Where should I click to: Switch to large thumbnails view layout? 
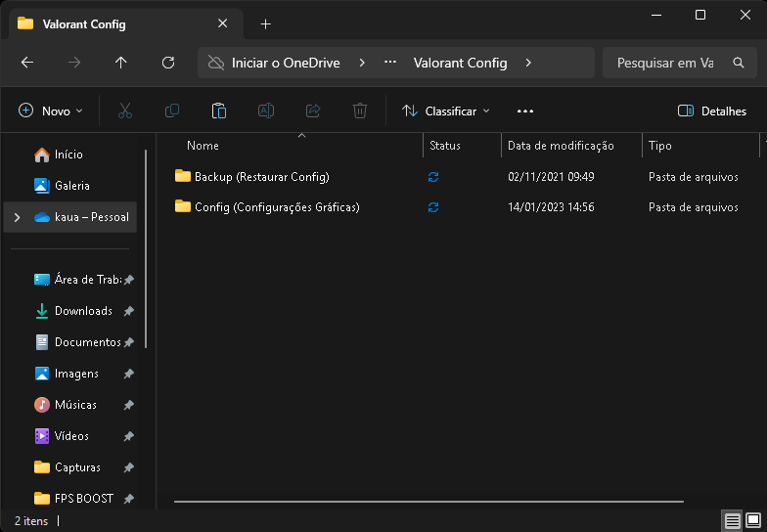click(x=753, y=520)
